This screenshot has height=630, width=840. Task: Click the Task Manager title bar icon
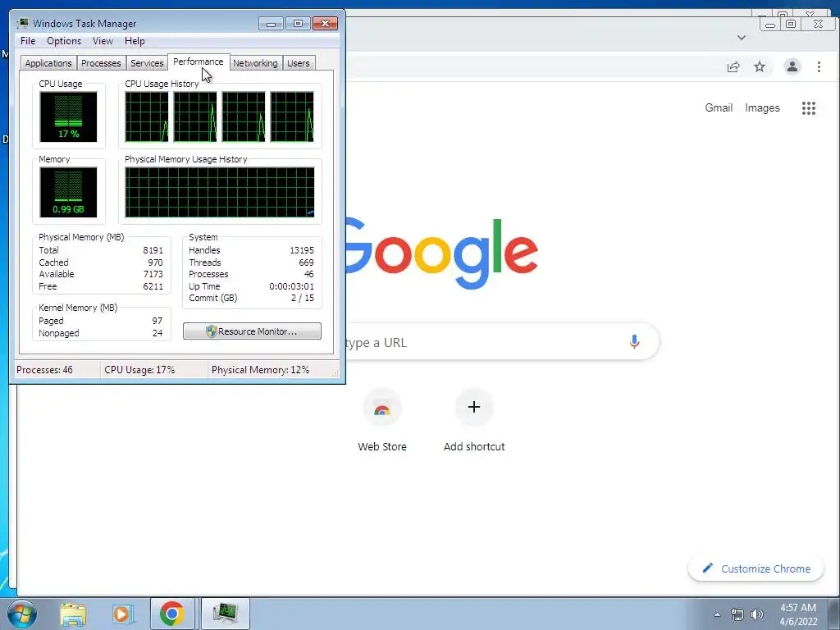(22, 24)
